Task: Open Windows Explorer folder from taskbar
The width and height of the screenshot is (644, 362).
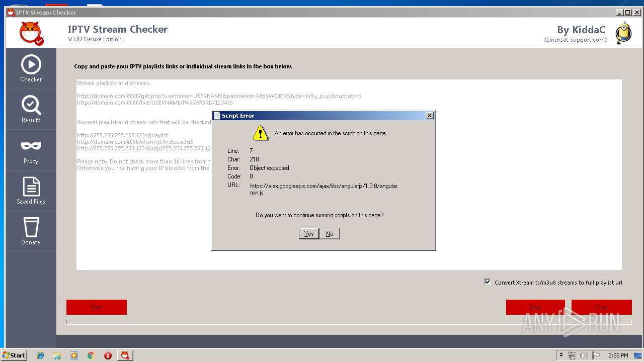Action: point(57,355)
